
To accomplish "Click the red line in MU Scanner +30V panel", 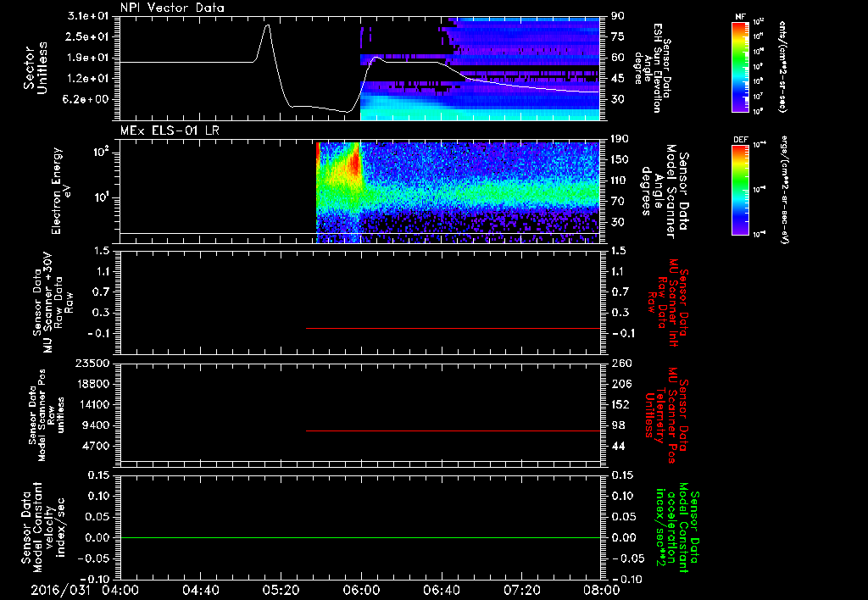I will pyautogui.click(x=453, y=328).
